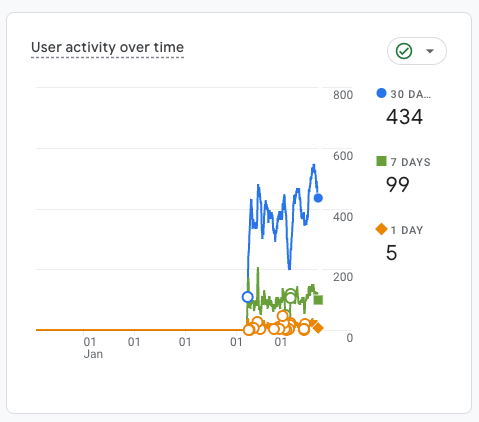Image resolution: width=479 pixels, height=422 pixels.
Task: Click the orange diamond endpoint on 1-day line
Action: [x=318, y=328]
